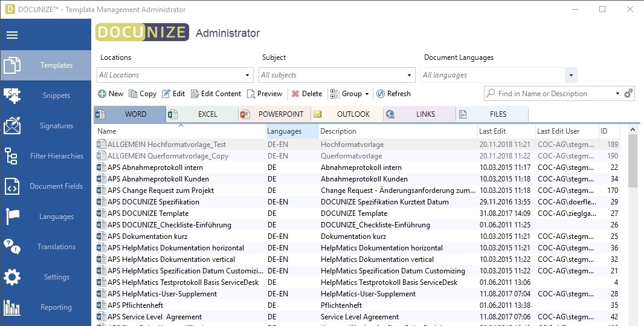Open the Signatures envelope icon
The width and height of the screenshot is (644, 326).
pyautogui.click(x=12, y=126)
